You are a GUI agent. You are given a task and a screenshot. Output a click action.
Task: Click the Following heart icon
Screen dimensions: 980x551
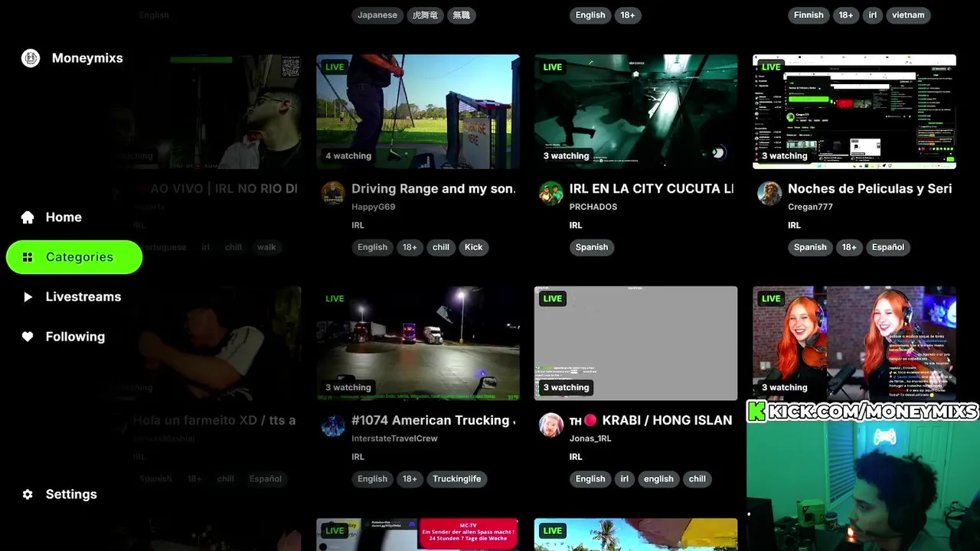click(x=28, y=337)
